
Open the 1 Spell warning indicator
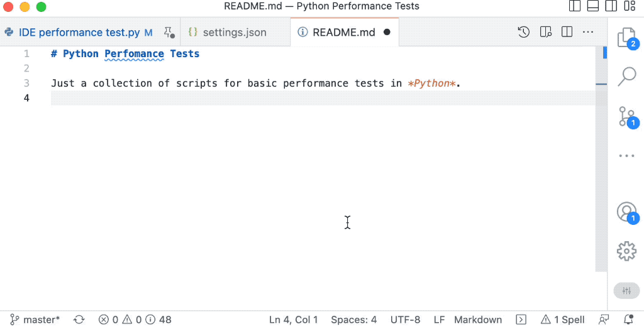point(562,320)
